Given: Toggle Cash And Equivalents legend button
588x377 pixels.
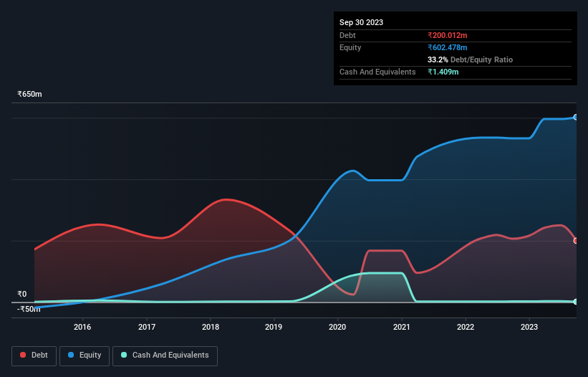Looking at the screenshot, I should click(x=165, y=355).
